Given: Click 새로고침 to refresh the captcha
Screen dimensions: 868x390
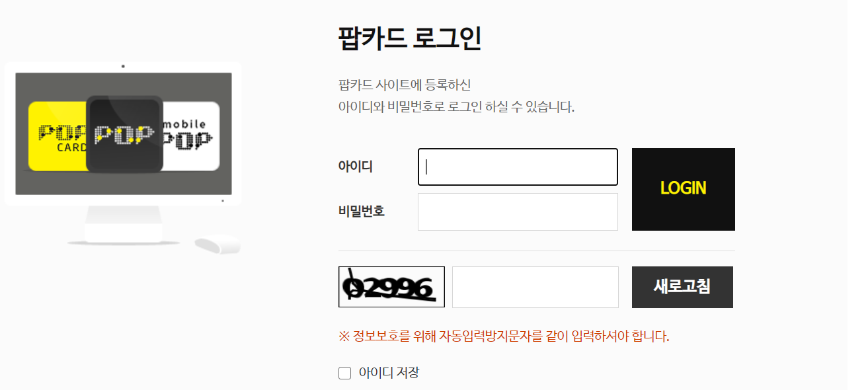Looking at the screenshot, I should [x=682, y=287].
